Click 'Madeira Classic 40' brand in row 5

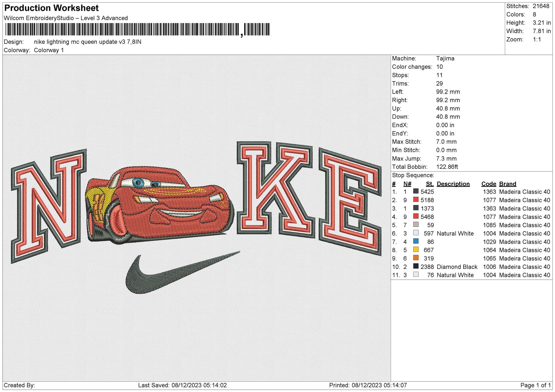point(524,225)
